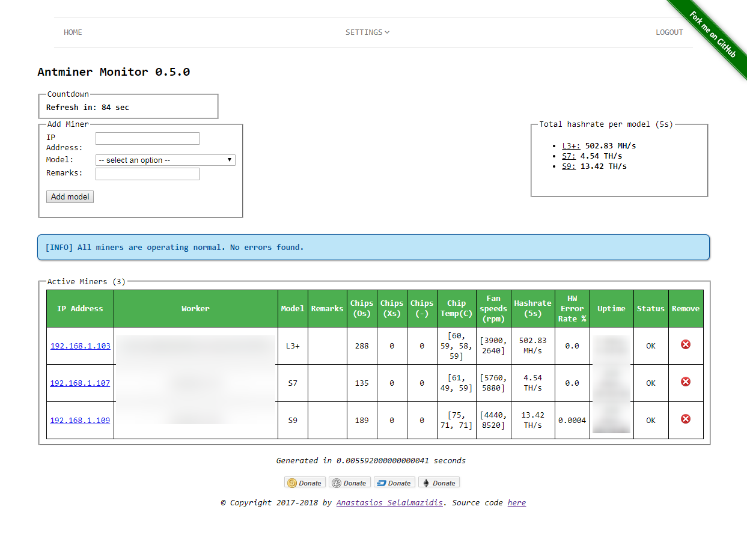Click the Generated in seconds text

click(371, 461)
